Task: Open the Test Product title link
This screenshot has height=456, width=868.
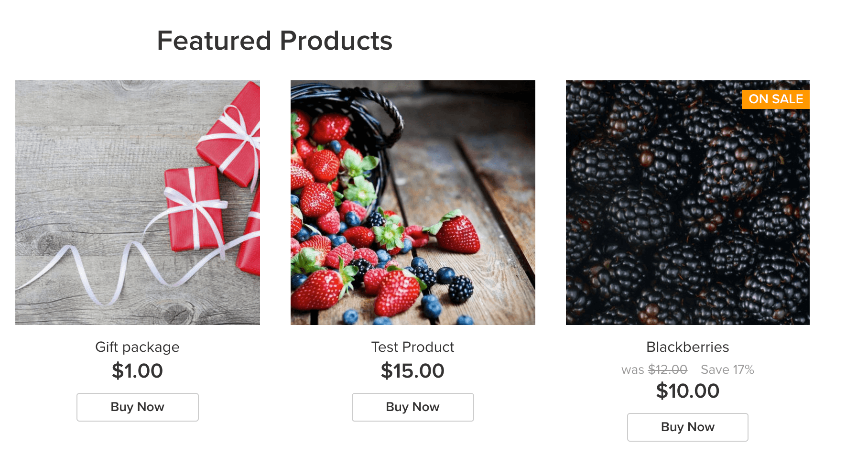Action: click(412, 347)
